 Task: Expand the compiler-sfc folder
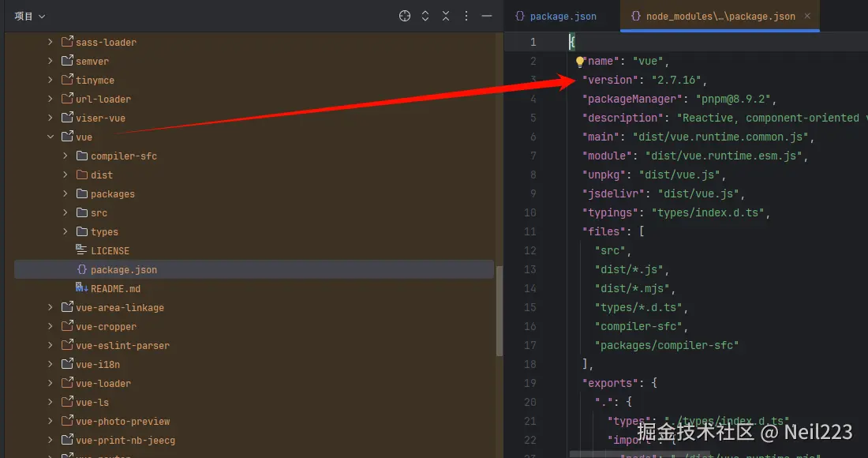(65, 156)
